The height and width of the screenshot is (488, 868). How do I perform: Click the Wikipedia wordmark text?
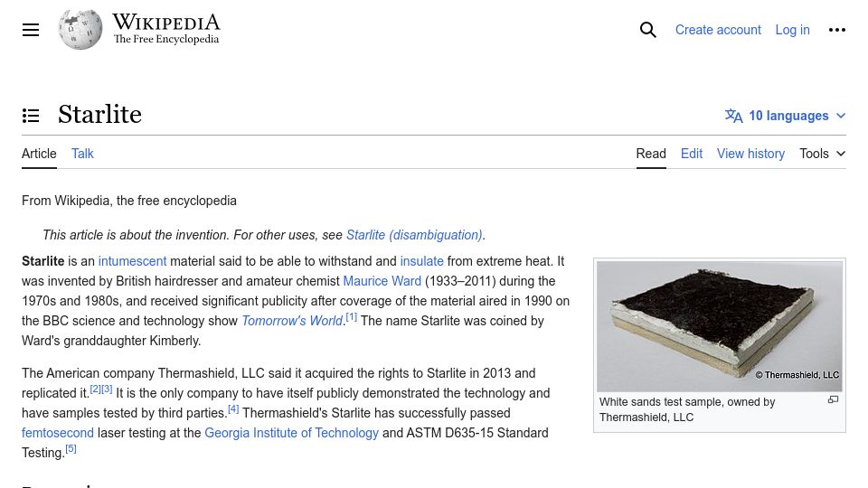click(166, 23)
